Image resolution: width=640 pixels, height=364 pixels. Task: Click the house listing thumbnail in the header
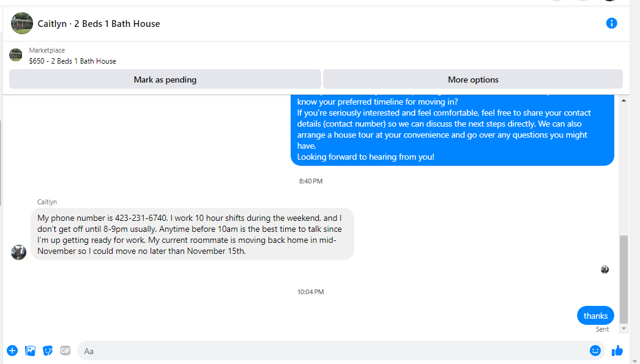(22, 23)
